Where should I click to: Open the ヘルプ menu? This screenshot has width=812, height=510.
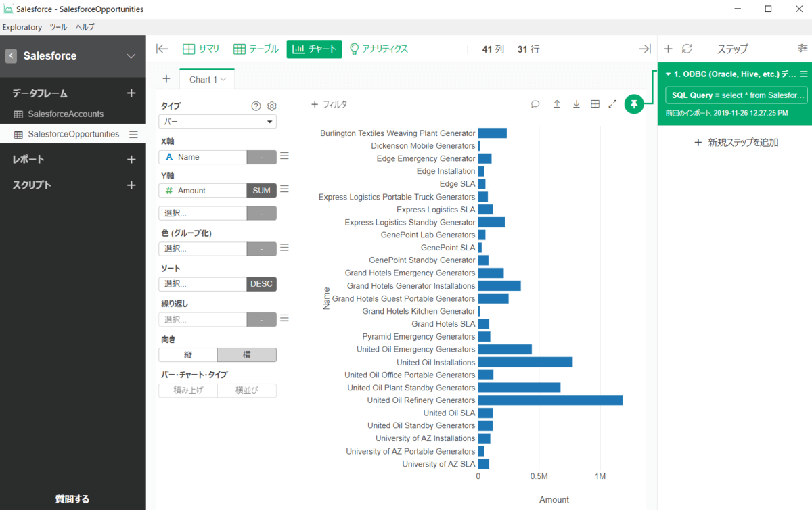coord(85,27)
